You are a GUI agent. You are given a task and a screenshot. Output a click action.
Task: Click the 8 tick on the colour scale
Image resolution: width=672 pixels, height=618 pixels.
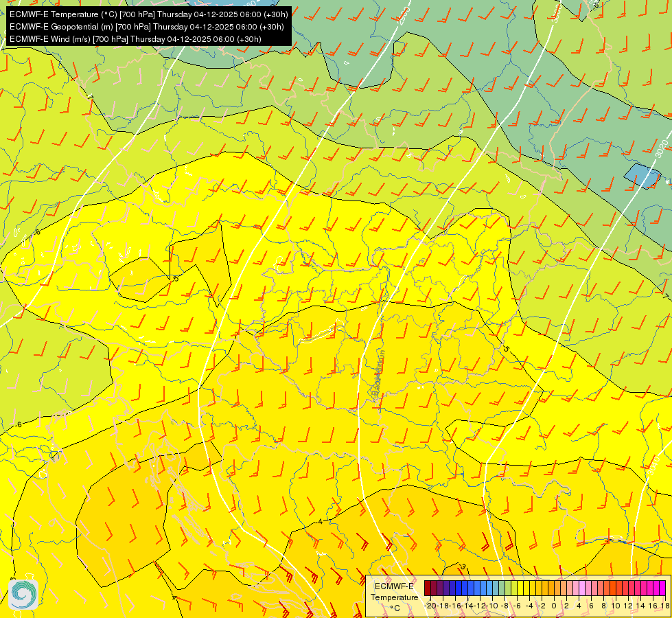[604, 606]
